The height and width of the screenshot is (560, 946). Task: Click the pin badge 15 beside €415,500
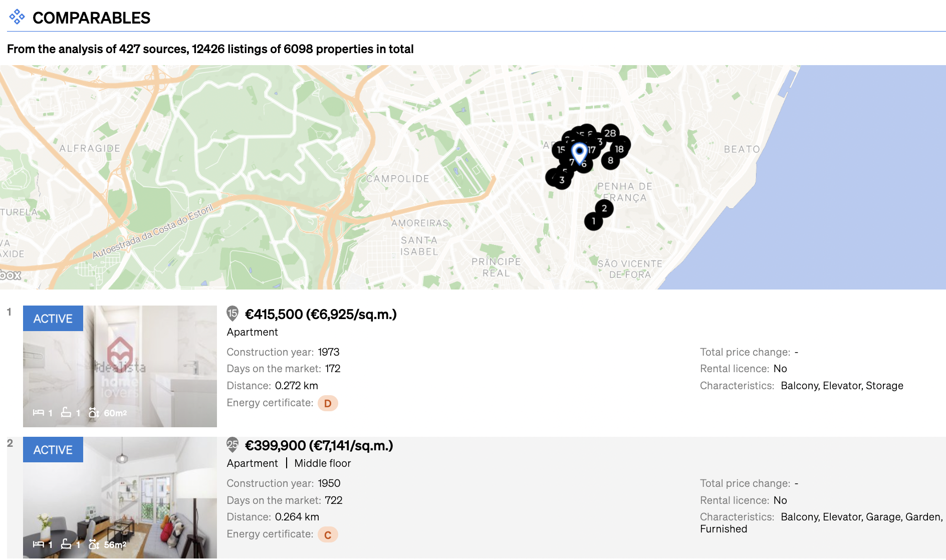pyautogui.click(x=232, y=314)
